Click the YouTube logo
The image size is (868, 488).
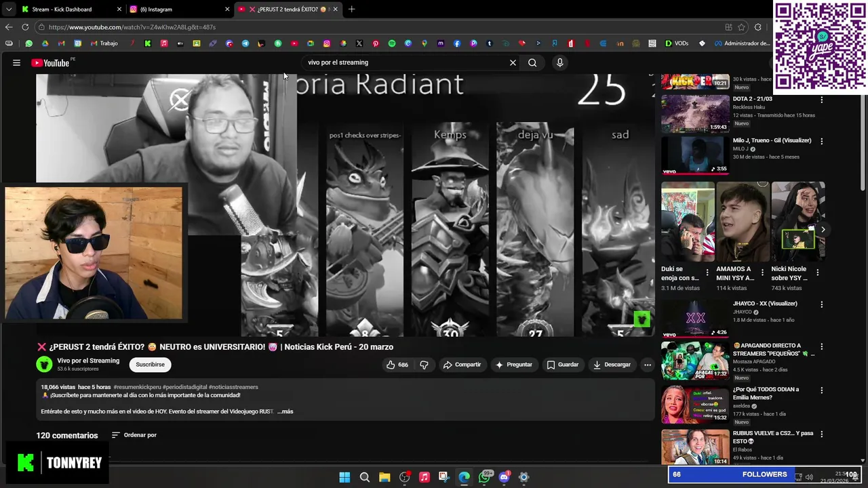52,62
